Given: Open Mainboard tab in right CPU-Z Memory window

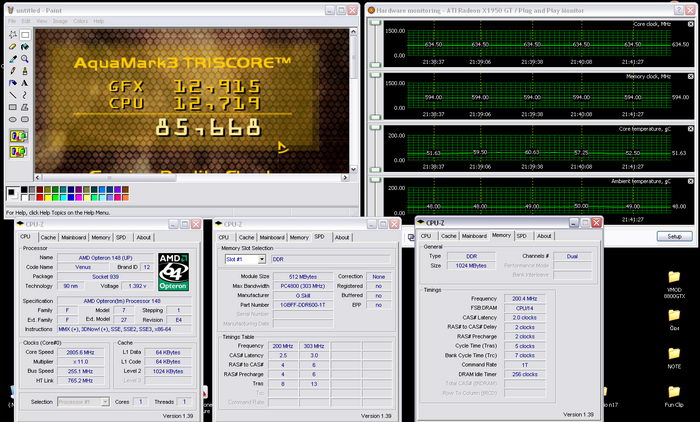Looking at the screenshot, I should [x=475, y=236].
